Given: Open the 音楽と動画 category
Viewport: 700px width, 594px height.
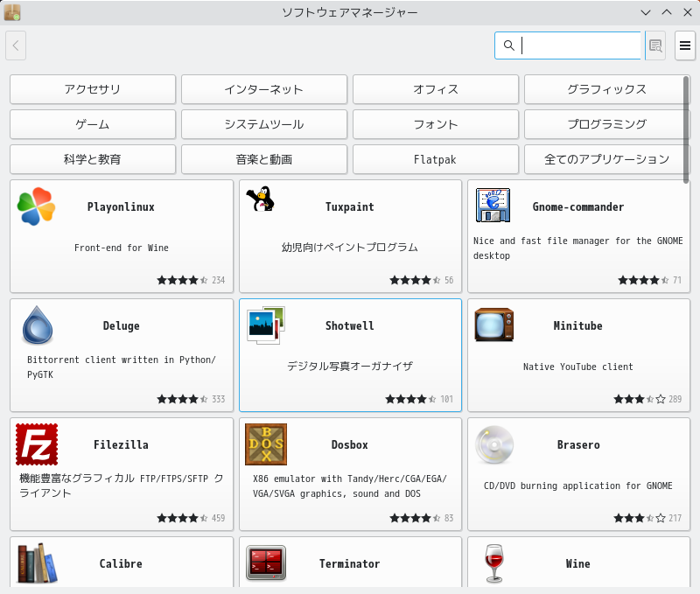Looking at the screenshot, I should tap(264, 159).
